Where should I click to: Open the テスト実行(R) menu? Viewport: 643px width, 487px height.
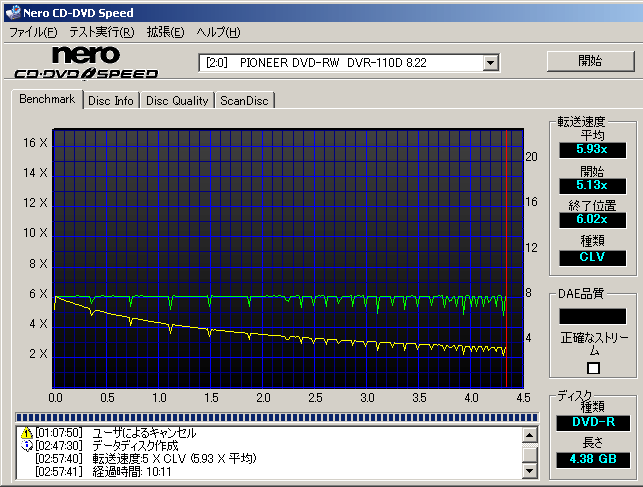[x=102, y=32]
